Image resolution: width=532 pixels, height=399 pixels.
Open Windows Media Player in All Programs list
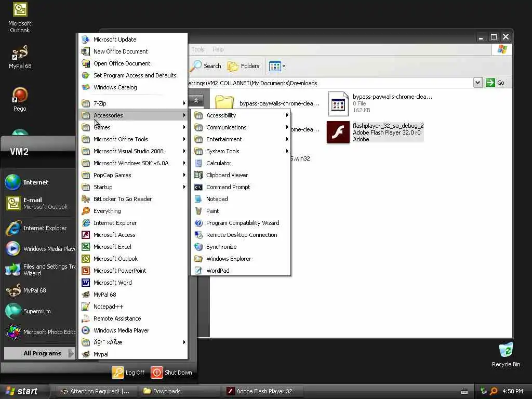(133, 330)
